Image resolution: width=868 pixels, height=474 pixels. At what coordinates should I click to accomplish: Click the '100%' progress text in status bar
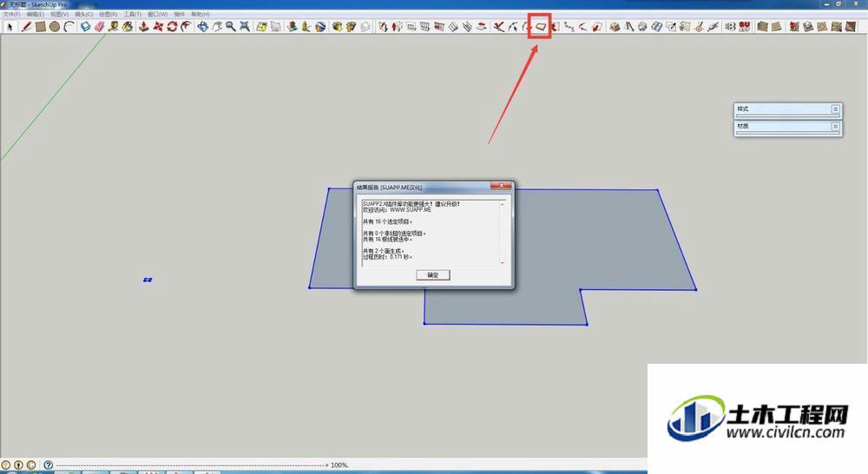[340, 465]
